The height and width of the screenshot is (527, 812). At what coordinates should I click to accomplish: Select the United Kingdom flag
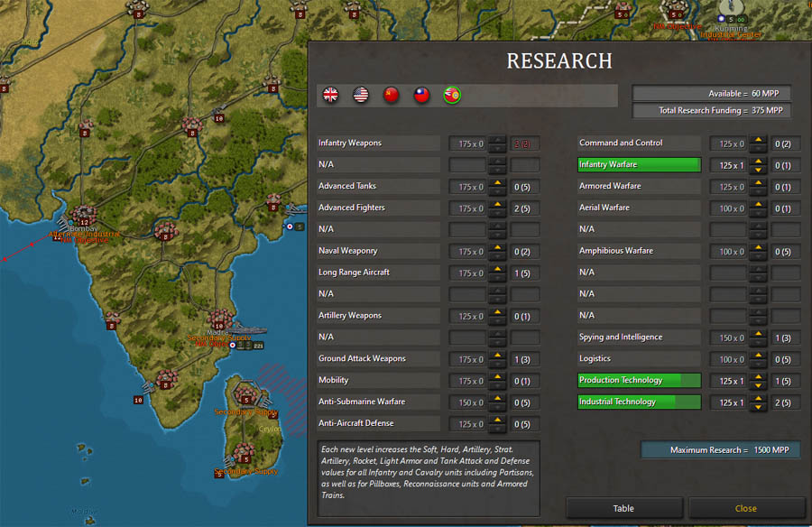click(330, 95)
